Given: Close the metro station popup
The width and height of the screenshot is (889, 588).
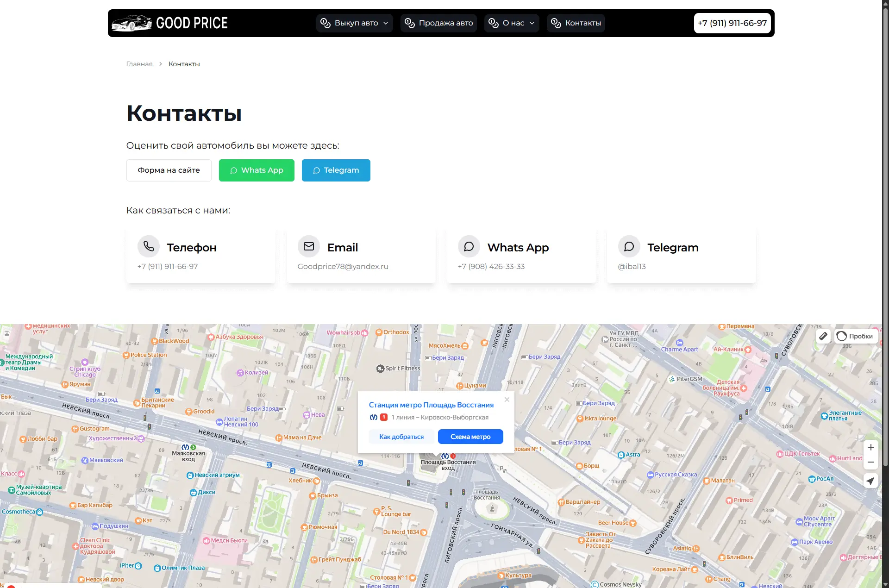Looking at the screenshot, I should tap(507, 400).
